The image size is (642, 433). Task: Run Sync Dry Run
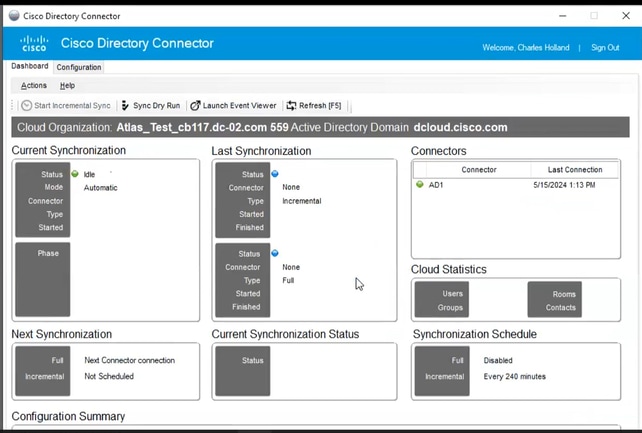point(156,106)
